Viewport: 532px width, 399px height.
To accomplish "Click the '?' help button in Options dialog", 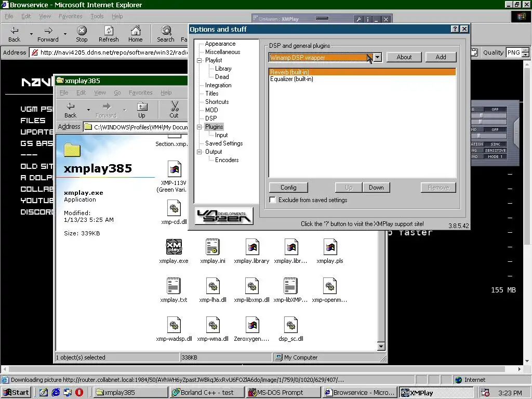I will pos(455,29).
